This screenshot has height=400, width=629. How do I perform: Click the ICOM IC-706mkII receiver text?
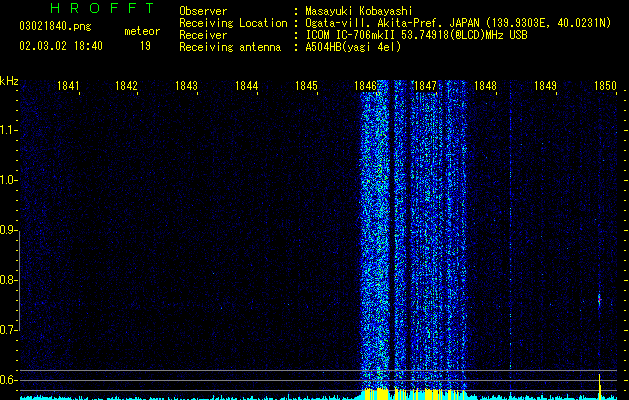416,35
